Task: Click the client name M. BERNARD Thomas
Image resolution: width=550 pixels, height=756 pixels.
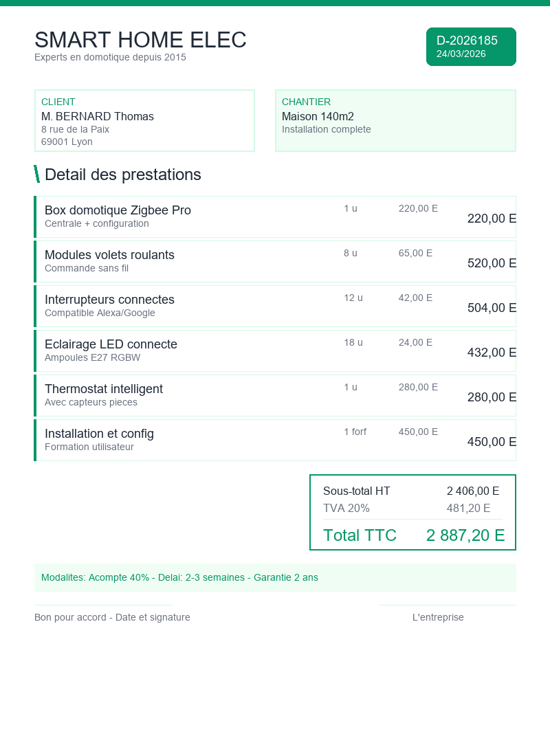Action: 98,117
